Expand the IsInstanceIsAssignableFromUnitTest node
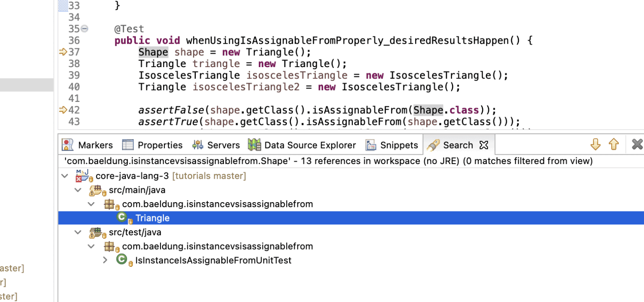The width and height of the screenshot is (644, 302). point(105,260)
